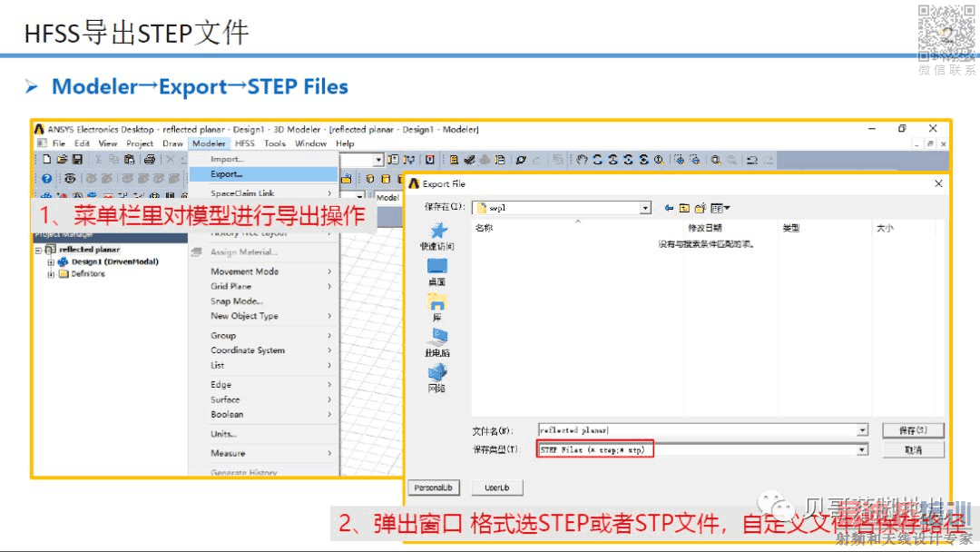Click the Validate checkmark toolbar icon

point(469,160)
